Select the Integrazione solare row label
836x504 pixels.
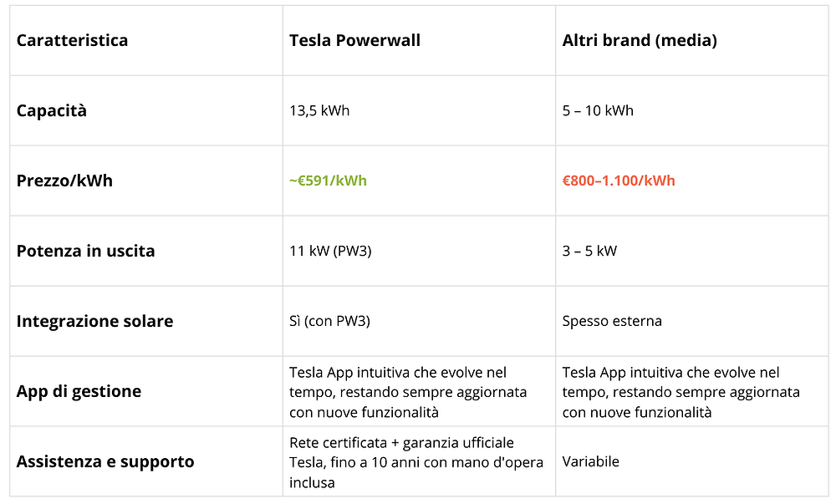pyautogui.click(x=94, y=321)
